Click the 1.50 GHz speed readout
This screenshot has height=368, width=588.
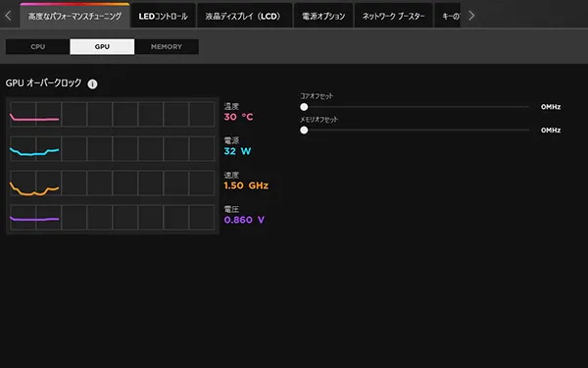coord(246,185)
